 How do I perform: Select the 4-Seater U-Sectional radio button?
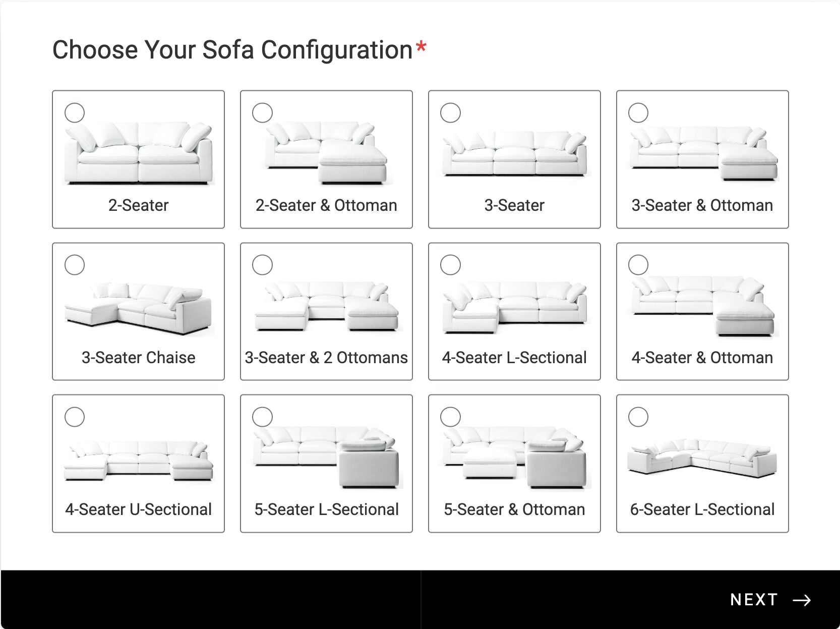[75, 417]
